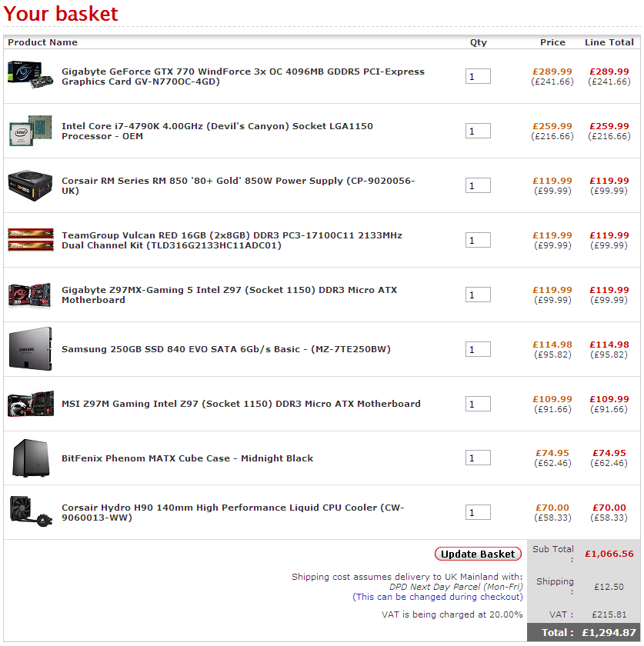Click the Sub Total value £1,066.56
Image resolution: width=644 pixels, height=646 pixels.
[609, 554]
